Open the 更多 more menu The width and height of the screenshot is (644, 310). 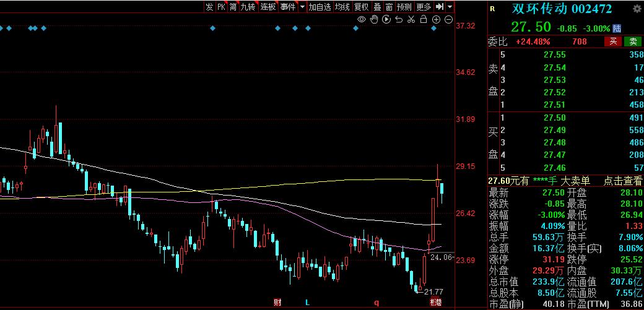click(424, 7)
